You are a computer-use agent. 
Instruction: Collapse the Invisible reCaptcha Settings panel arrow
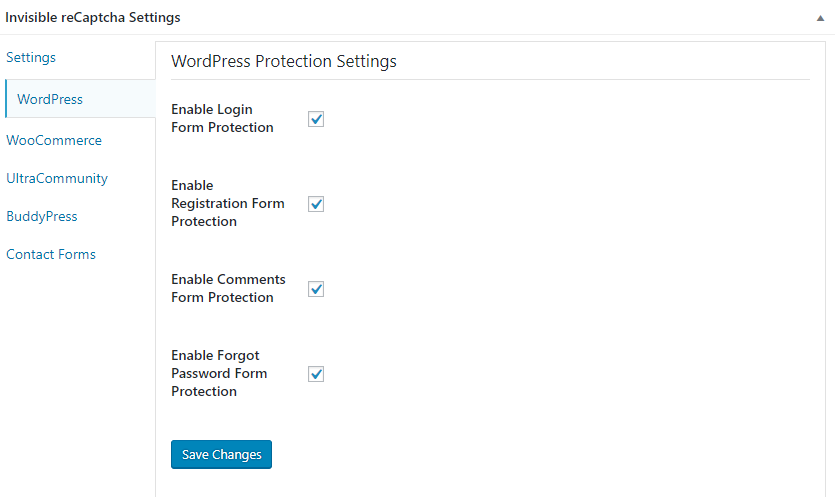pyautogui.click(x=821, y=18)
